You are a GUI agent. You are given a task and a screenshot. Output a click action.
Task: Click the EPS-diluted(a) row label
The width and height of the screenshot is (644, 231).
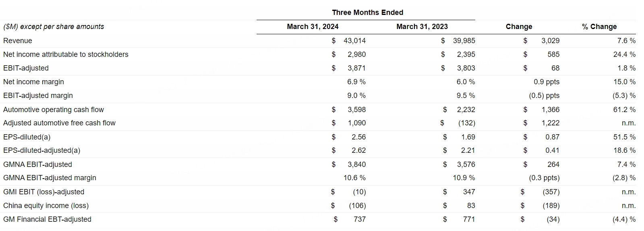(27, 137)
